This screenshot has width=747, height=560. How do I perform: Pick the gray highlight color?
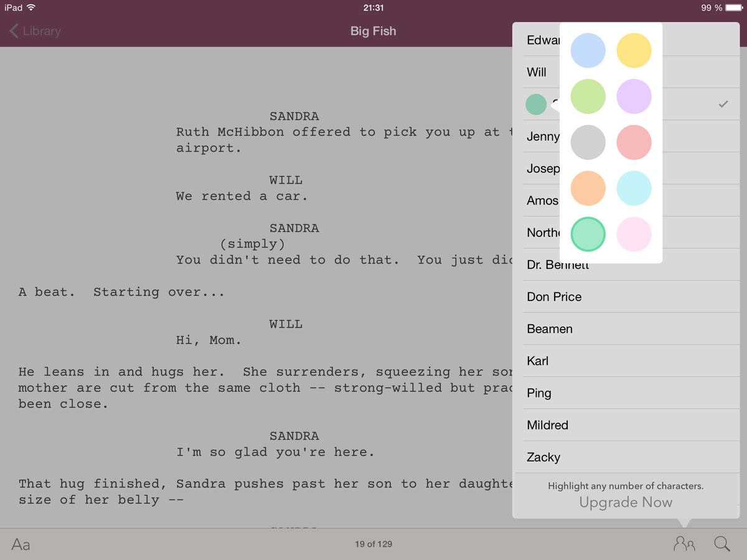[x=588, y=142]
